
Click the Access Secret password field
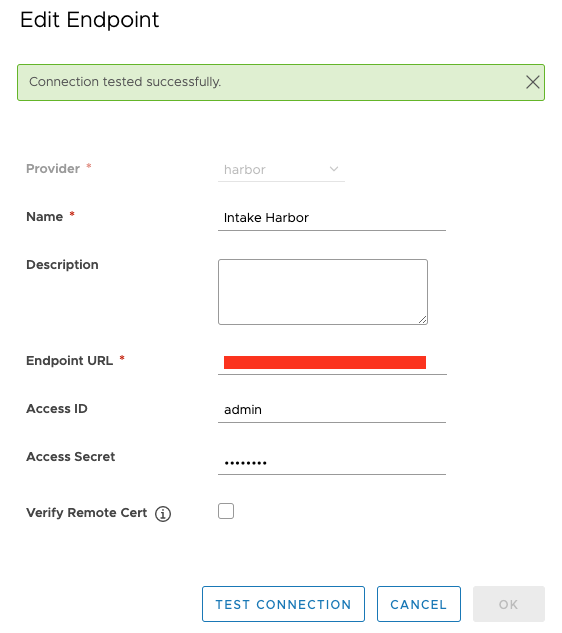(331, 462)
